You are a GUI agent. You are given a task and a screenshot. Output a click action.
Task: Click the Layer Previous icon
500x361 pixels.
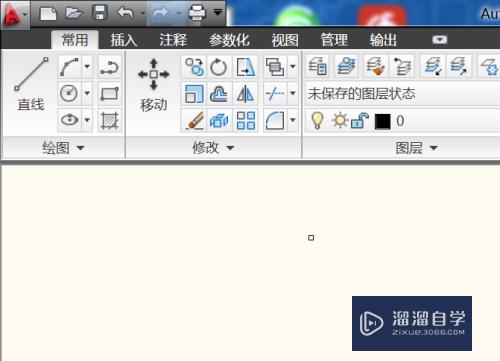(402, 67)
